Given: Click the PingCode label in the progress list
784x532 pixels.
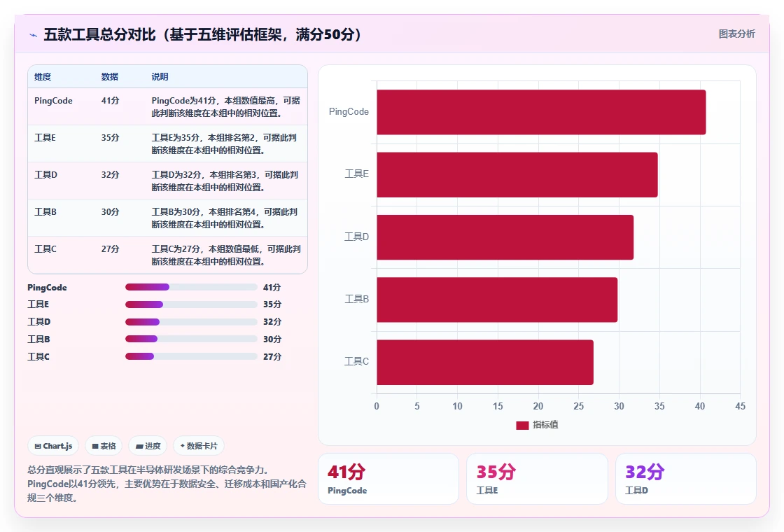Looking at the screenshot, I should [x=47, y=288].
